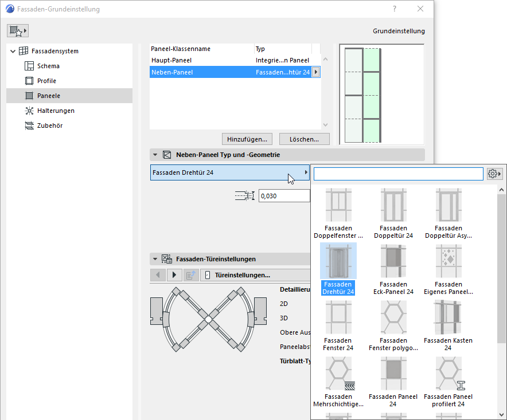The width and height of the screenshot is (507, 420).
Task: Click the library scrollbar up arrow
Action: pos(501,190)
